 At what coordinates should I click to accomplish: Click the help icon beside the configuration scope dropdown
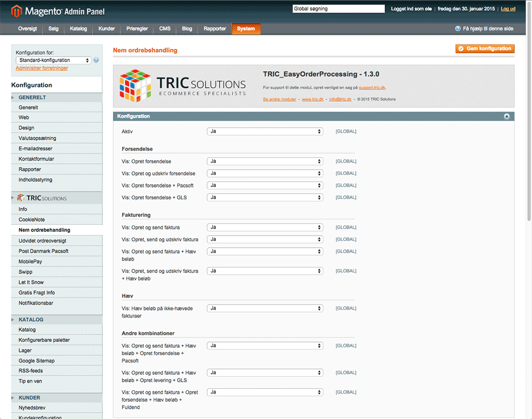point(96,60)
